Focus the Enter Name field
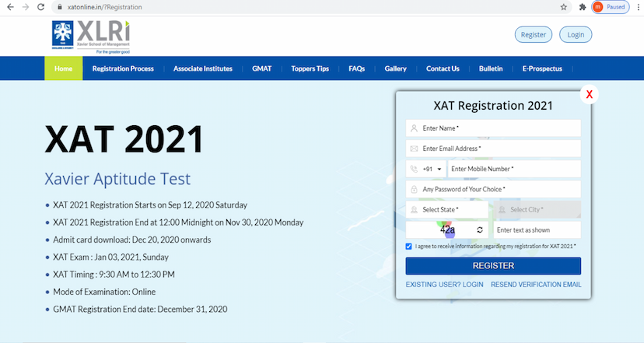This screenshot has width=644, height=343. [x=493, y=128]
